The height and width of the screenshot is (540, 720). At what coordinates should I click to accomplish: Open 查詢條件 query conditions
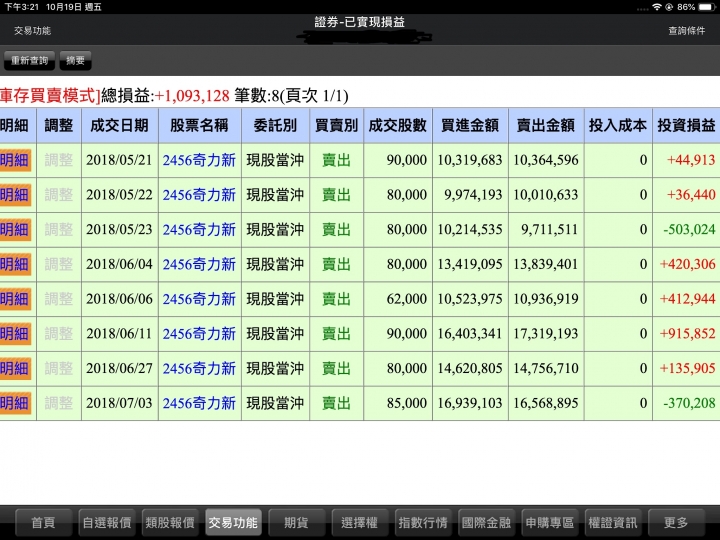(x=686, y=31)
